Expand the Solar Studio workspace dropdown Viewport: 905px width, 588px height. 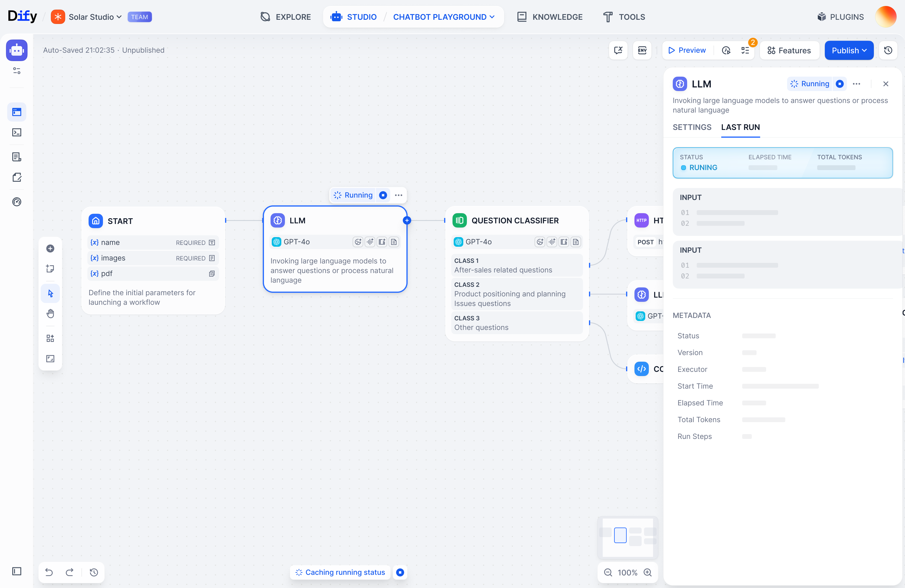coord(95,17)
